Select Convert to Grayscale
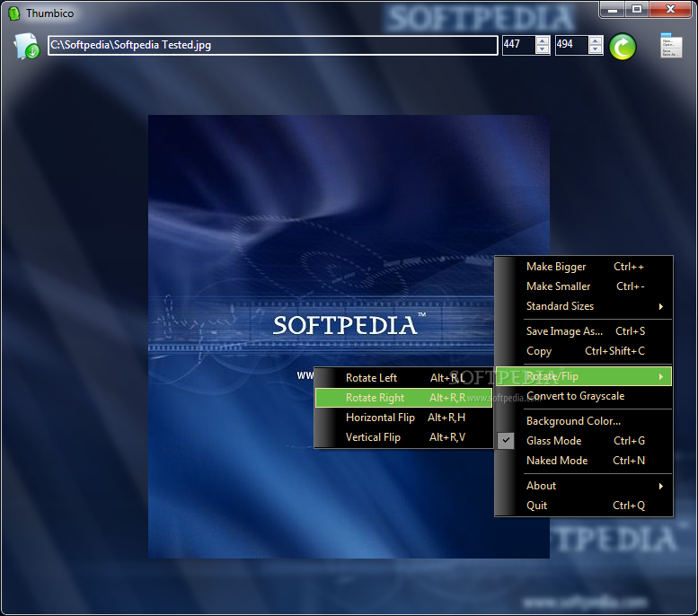Image resolution: width=698 pixels, height=616 pixels. pos(584,396)
